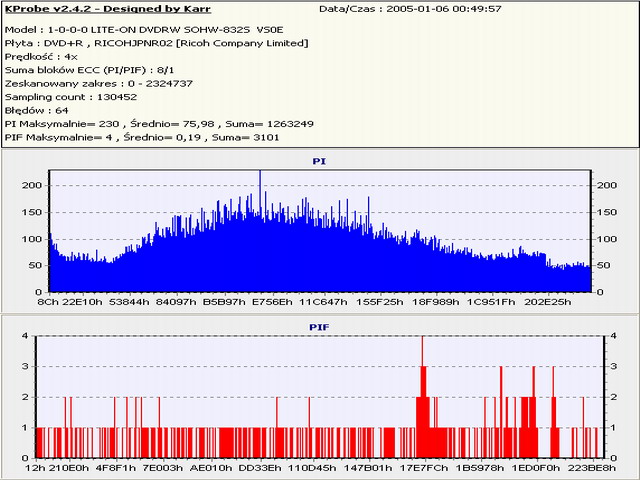Click the 110D45h label on PIF x-axis
The width and height of the screenshot is (640, 480).
312,468
